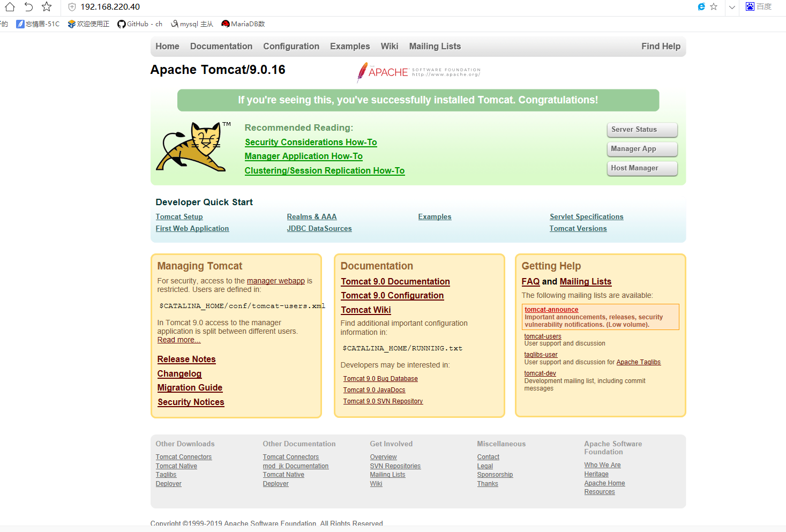Open the First Web Application link
Viewport: 786px width, 532px height.
click(x=192, y=229)
